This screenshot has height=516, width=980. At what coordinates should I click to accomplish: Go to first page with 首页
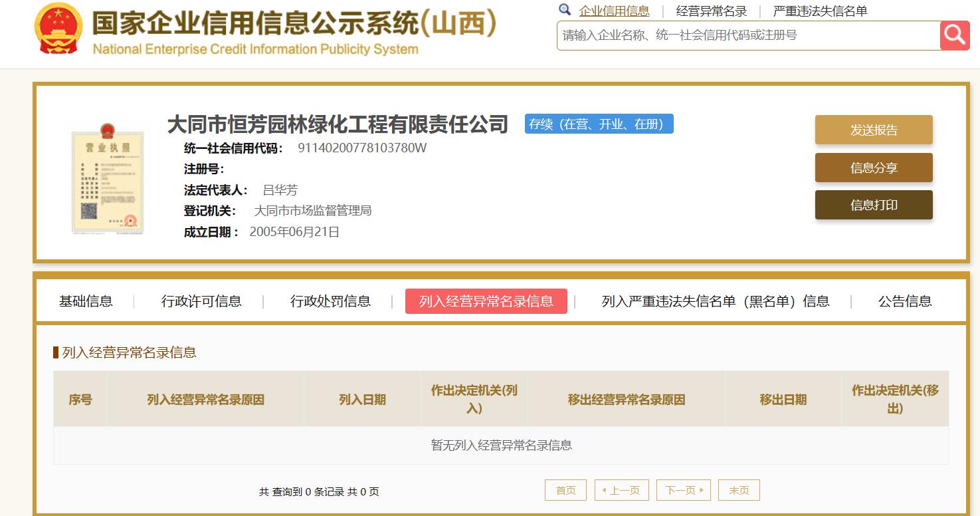pos(565,490)
